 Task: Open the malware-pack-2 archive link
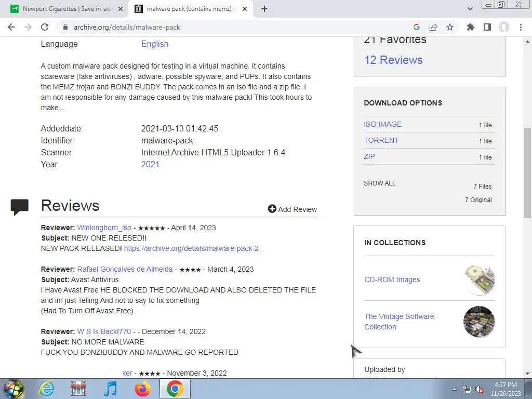(x=191, y=248)
